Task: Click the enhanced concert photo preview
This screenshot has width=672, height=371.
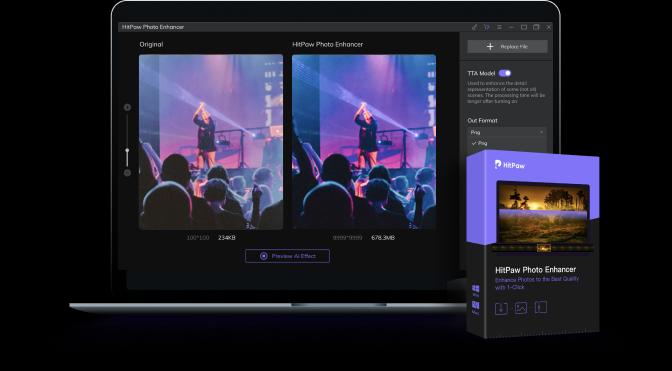Action: pyautogui.click(x=364, y=142)
